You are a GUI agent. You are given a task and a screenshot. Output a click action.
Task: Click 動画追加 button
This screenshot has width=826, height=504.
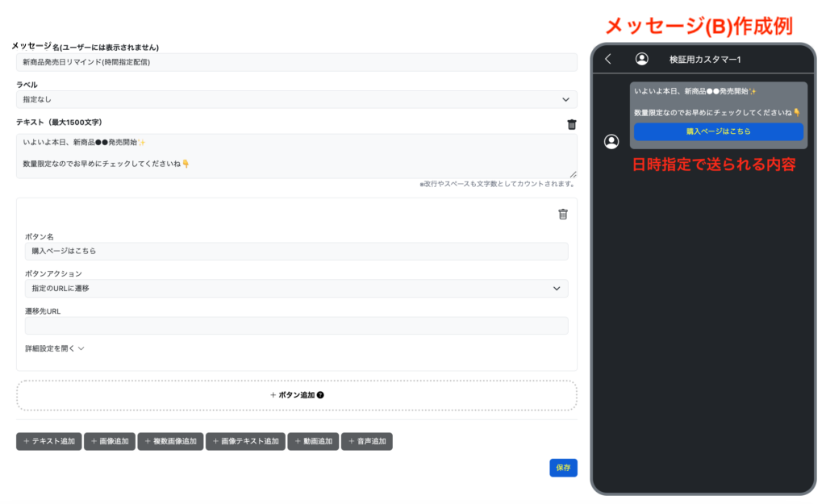(x=313, y=441)
